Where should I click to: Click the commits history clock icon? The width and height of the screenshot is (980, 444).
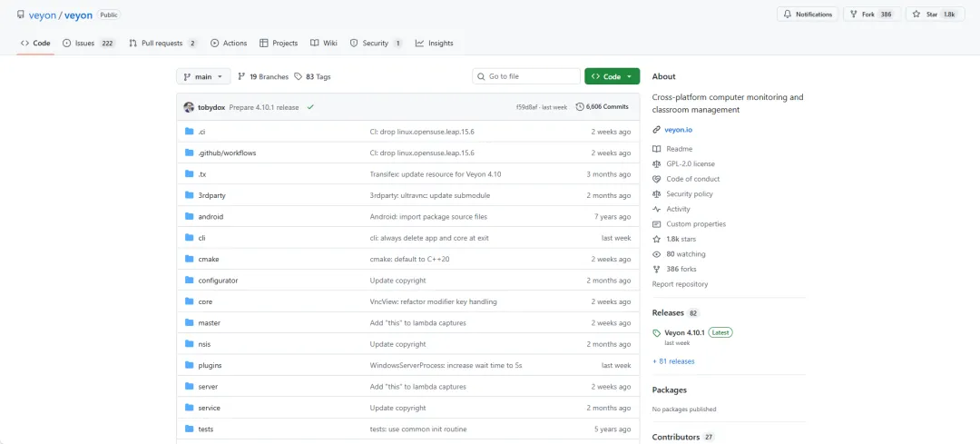coord(579,107)
